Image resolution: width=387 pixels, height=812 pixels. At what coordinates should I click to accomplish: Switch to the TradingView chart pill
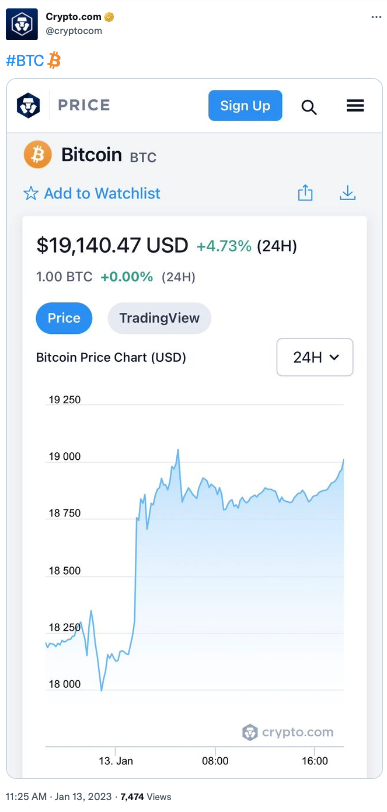click(x=160, y=318)
